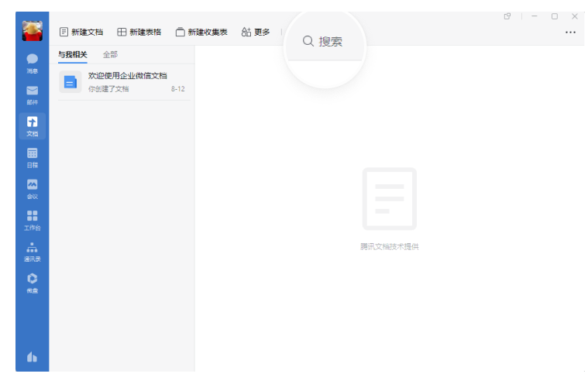The width and height of the screenshot is (588, 384).
Task: Click 新建表格 to create a spreadsheet
Action: [x=139, y=32]
